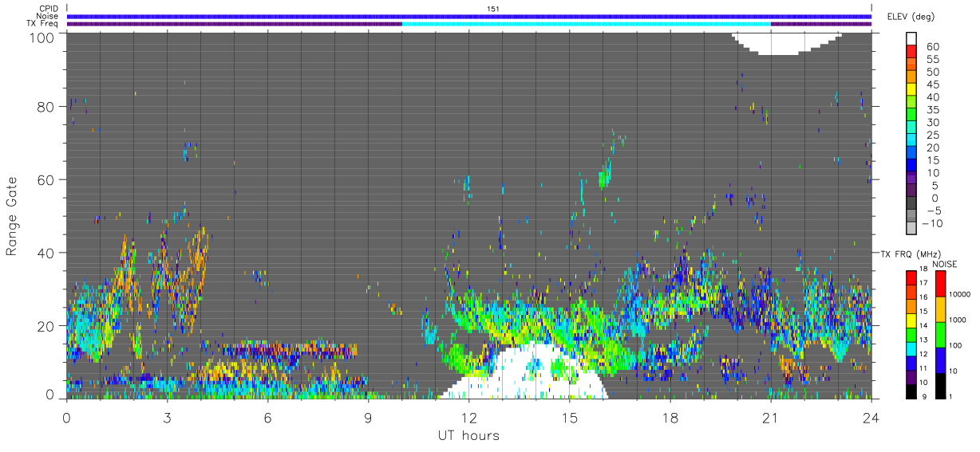980x452 pixels.
Task: Click the 100 tick on NOISE legend
Action: click(956, 346)
